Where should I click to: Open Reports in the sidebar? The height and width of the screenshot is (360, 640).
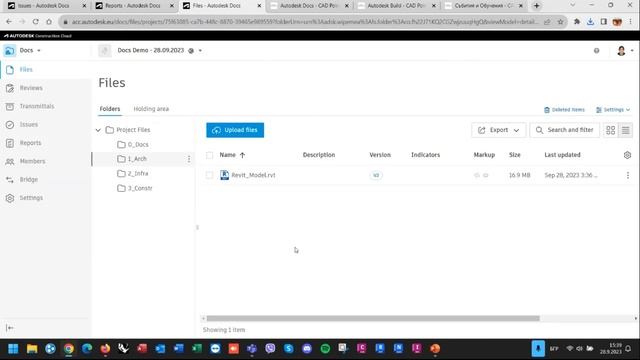tap(30, 143)
